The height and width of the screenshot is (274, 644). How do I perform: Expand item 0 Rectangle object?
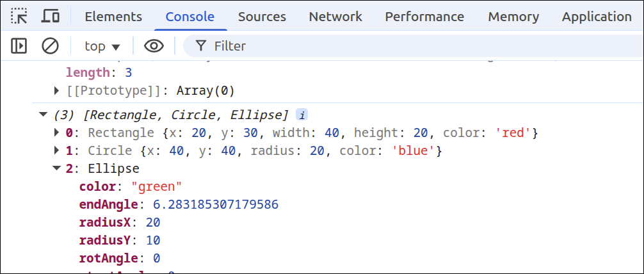[57, 133]
